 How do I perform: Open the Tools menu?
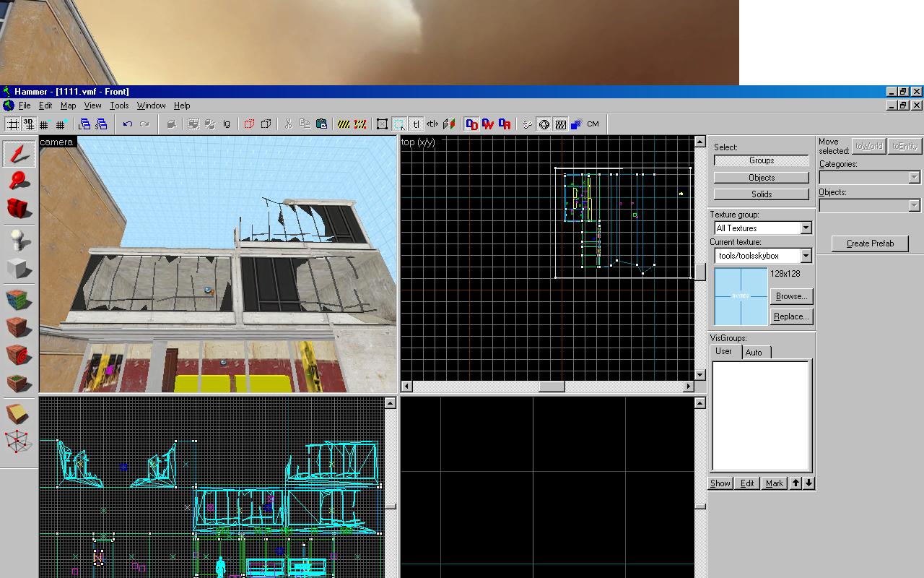(119, 105)
